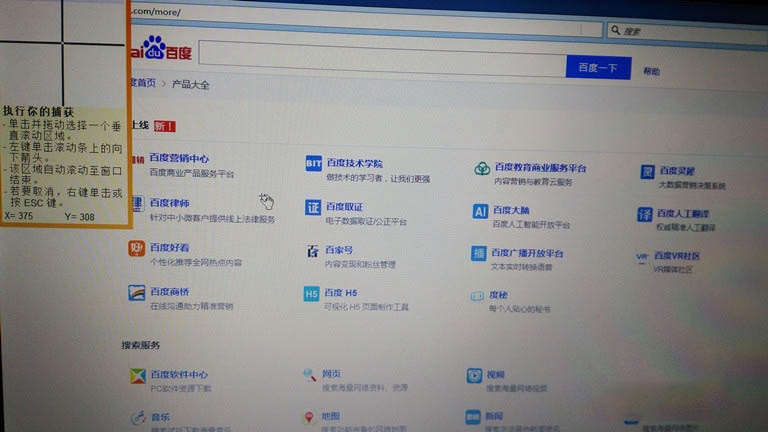768x432 pixels.
Task: Click the 电子数据取证/公正平台 description
Action: (366, 221)
